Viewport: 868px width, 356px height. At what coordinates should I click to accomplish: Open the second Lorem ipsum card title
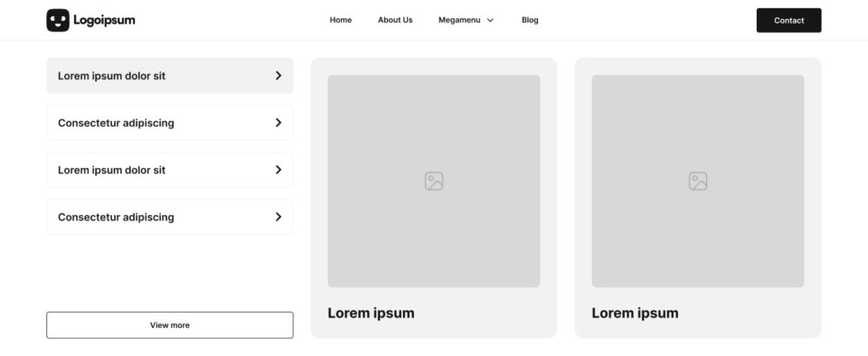(635, 313)
